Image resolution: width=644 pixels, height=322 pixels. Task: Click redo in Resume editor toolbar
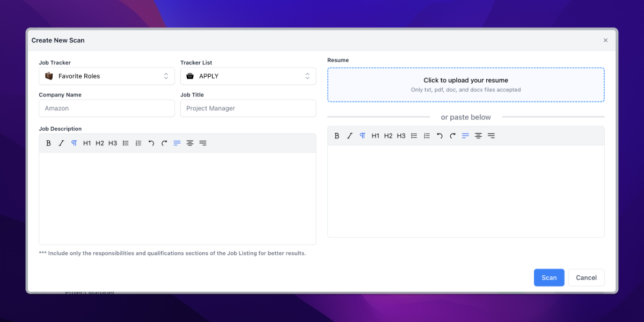click(x=453, y=136)
